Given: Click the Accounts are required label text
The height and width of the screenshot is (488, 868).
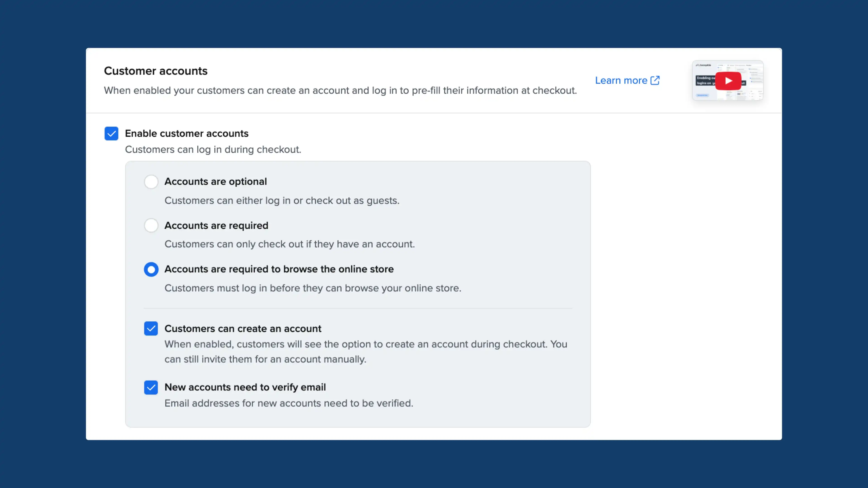Looking at the screenshot, I should pyautogui.click(x=216, y=225).
